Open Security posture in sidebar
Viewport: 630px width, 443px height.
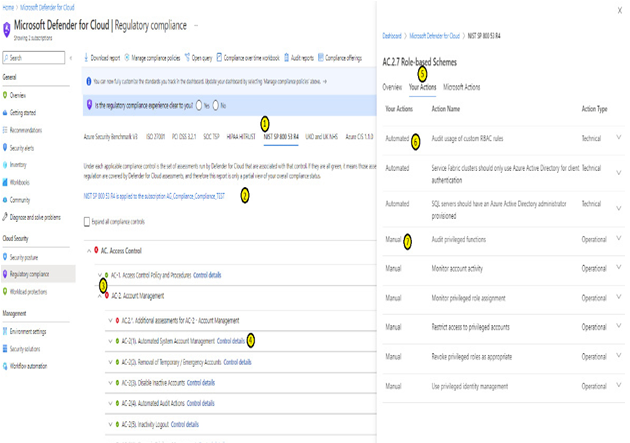24,257
